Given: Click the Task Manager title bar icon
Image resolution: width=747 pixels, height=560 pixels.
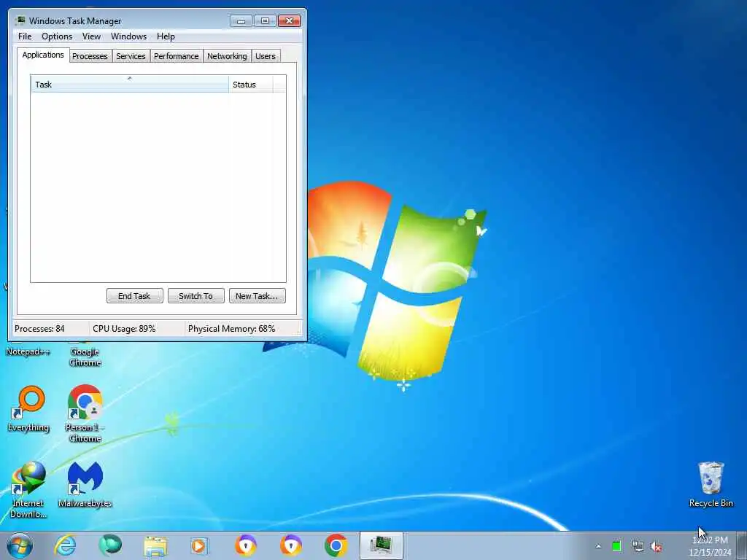Looking at the screenshot, I should click(20, 20).
